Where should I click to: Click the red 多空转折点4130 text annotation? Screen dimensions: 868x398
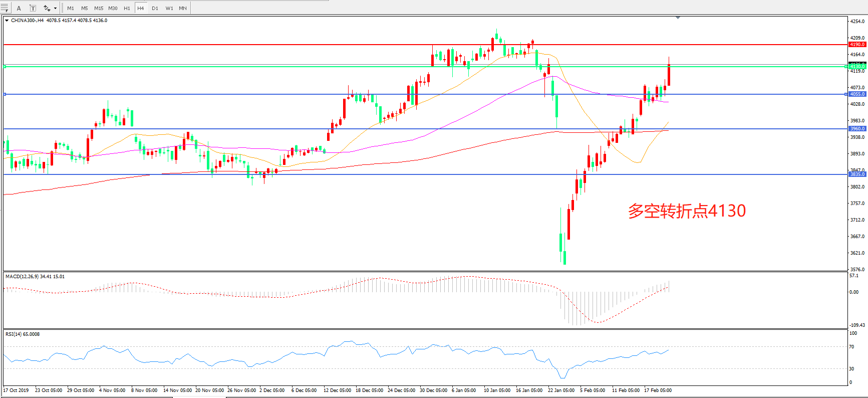pyautogui.click(x=687, y=211)
